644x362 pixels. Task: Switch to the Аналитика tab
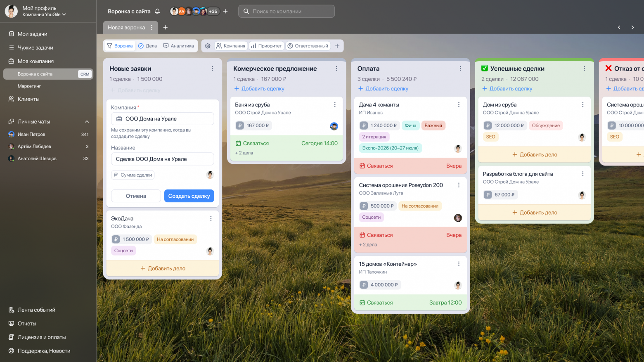[178, 46]
